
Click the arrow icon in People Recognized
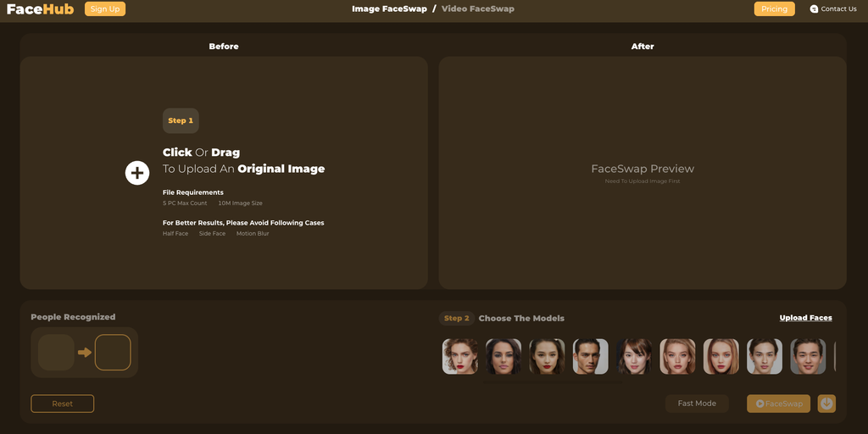tap(84, 353)
